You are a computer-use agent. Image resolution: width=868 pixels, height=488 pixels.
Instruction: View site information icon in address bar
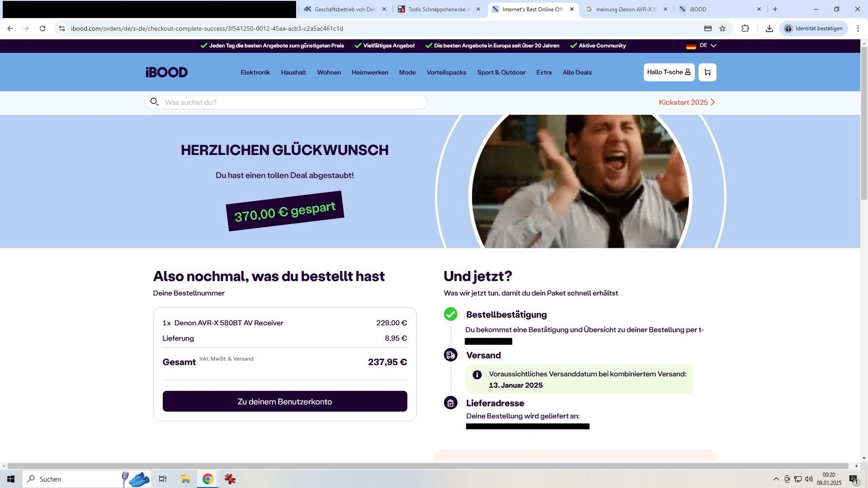pyautogui.click(x=62, y=28)
